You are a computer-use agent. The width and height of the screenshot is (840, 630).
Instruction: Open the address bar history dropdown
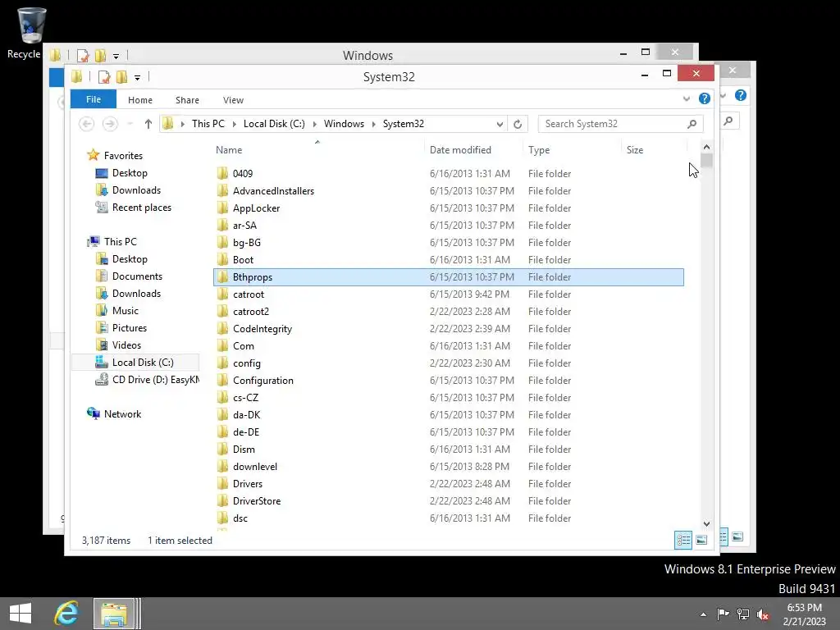tap(500, 125)
